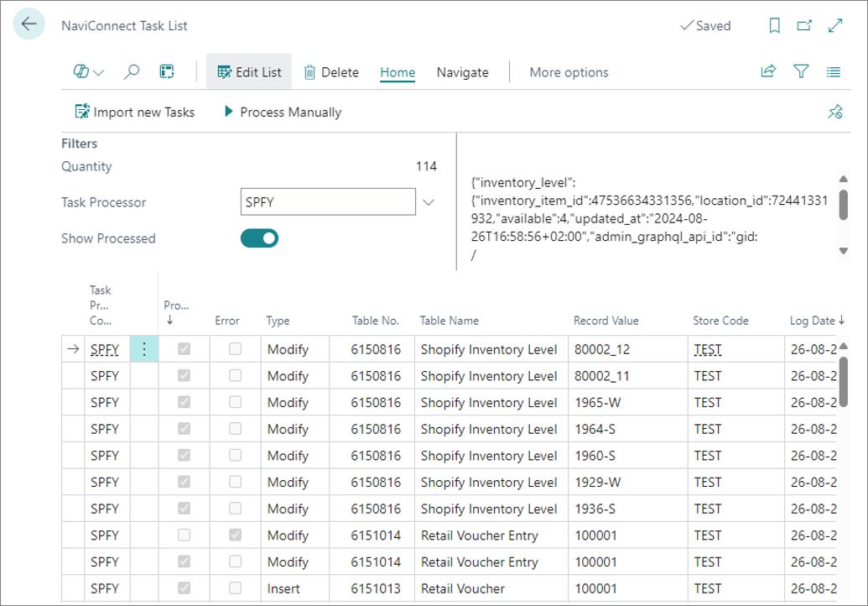Open the row options three-dot menu
Image resolution: width=868 pixels, height=606 pixels.
[x=144, y=349]
